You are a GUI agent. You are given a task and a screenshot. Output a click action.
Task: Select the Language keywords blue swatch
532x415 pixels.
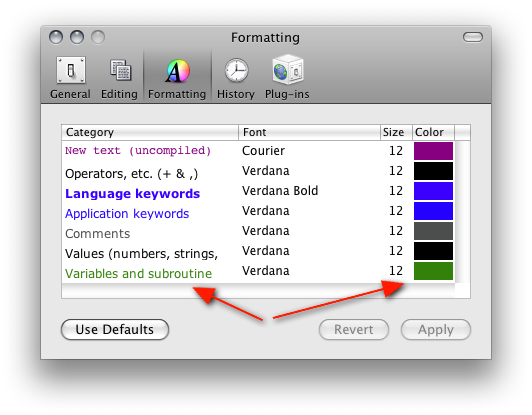click(433, 191)
